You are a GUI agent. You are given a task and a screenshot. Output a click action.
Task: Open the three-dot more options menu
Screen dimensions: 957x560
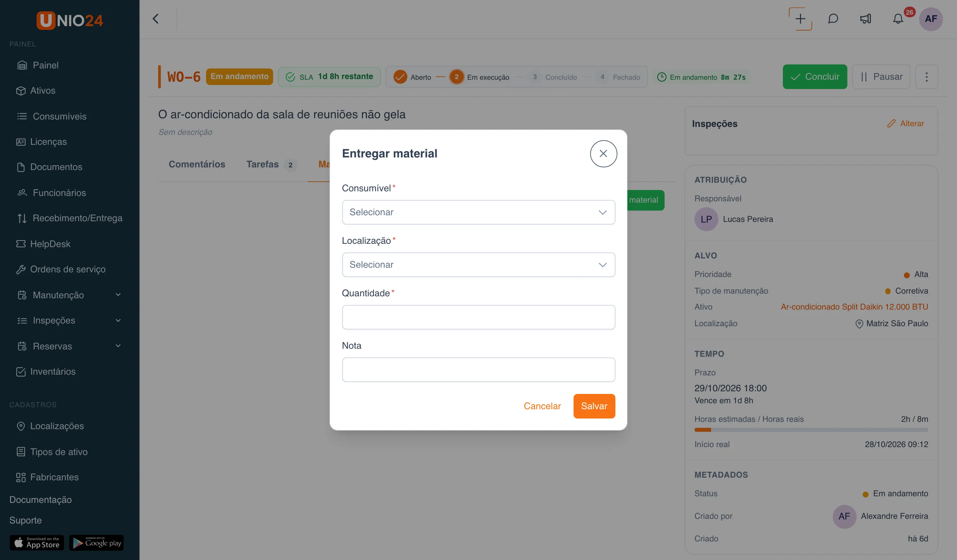click(927, 77)
